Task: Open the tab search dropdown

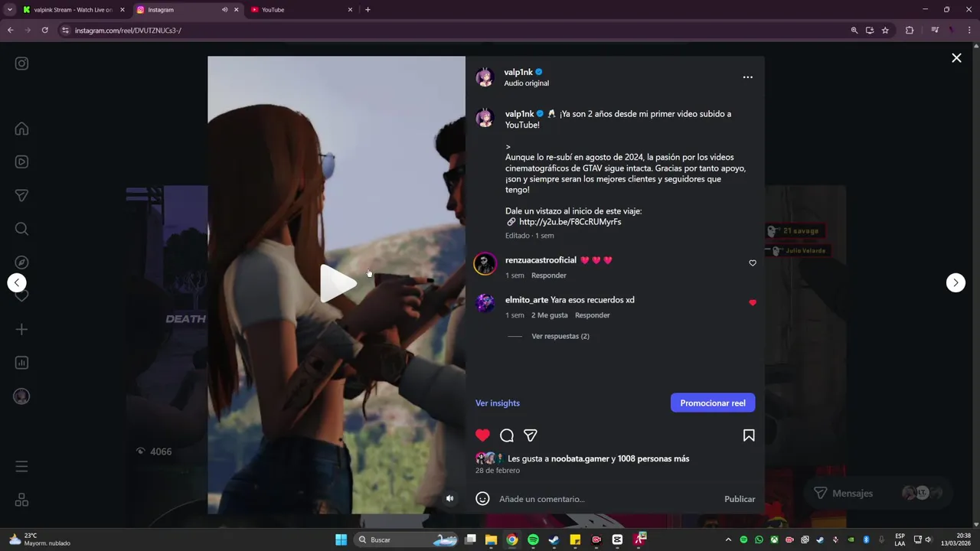Action: point(9,10)
